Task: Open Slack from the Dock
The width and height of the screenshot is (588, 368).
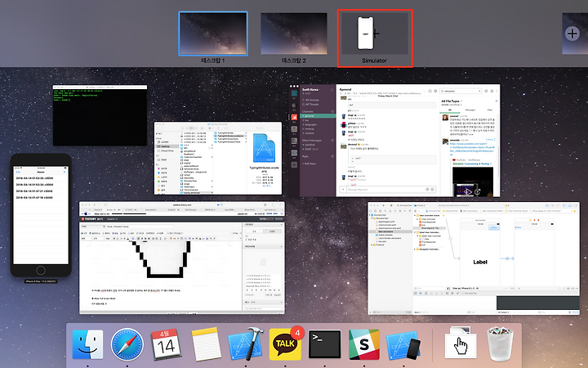Action: coord(363,344)
